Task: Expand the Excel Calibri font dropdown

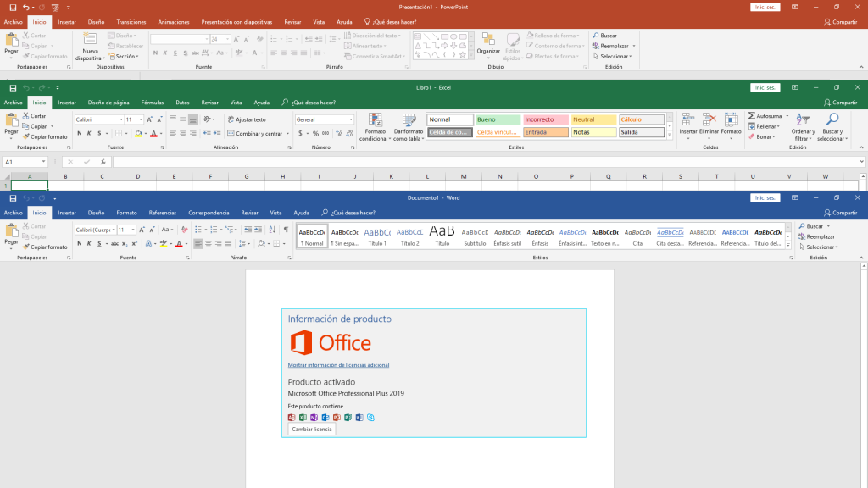Action: coord(121,119)
